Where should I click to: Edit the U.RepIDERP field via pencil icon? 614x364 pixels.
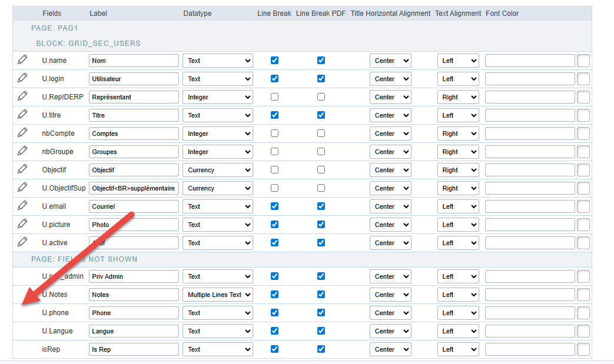(22, 96)
